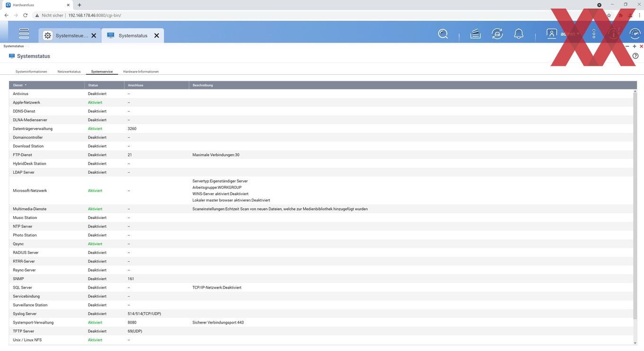Show background tasks stack icon
Image resolution: width=644 pixels, height=351 pixels.
point(475,34)
